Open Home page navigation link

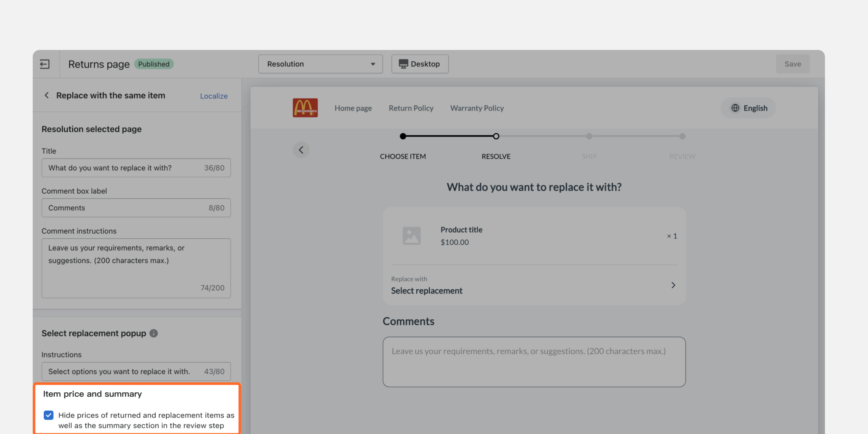353,108
